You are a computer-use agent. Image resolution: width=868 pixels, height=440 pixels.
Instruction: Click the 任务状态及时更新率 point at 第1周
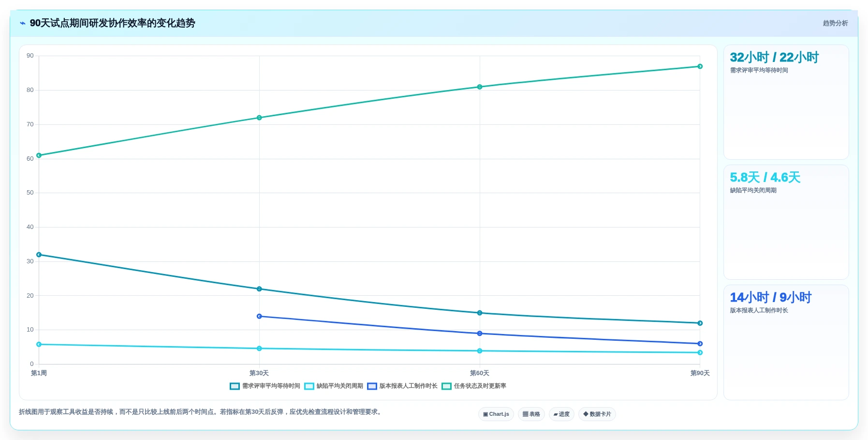click(x=39, y=155)
